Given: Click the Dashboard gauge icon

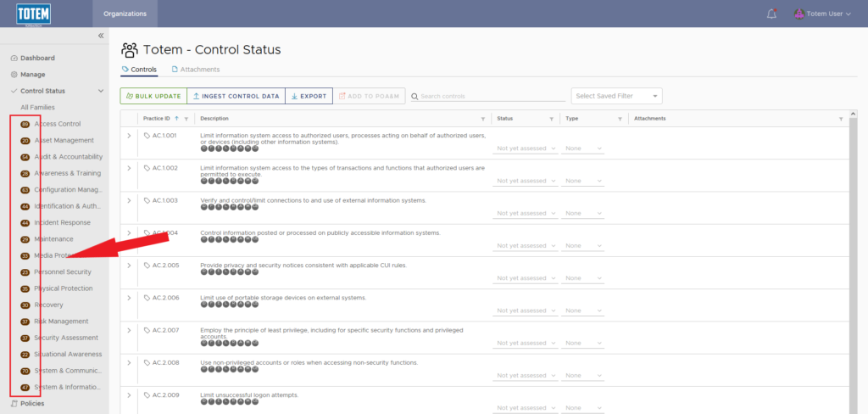Looking at the screenshot, I should pyautogui.click(x=14, y=59).
